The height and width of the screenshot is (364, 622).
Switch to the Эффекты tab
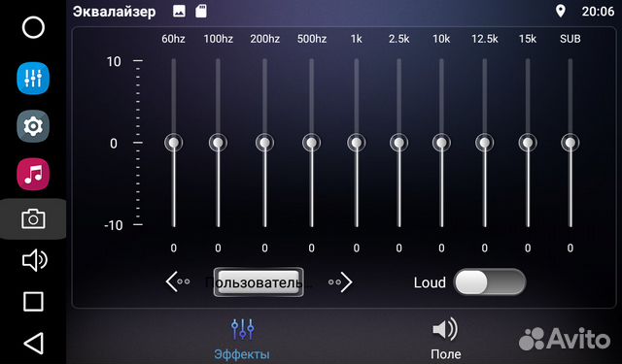click(x=242, y=340)
